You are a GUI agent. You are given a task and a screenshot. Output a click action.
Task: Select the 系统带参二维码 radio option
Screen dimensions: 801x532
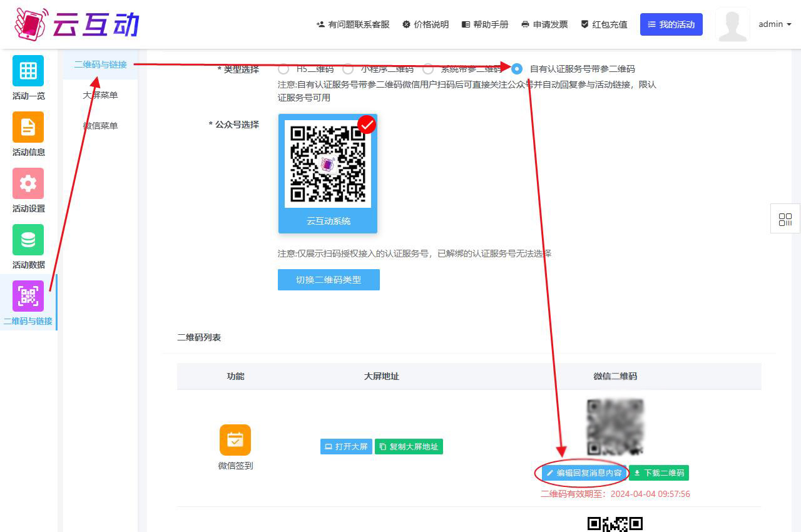tap(428, 69)
